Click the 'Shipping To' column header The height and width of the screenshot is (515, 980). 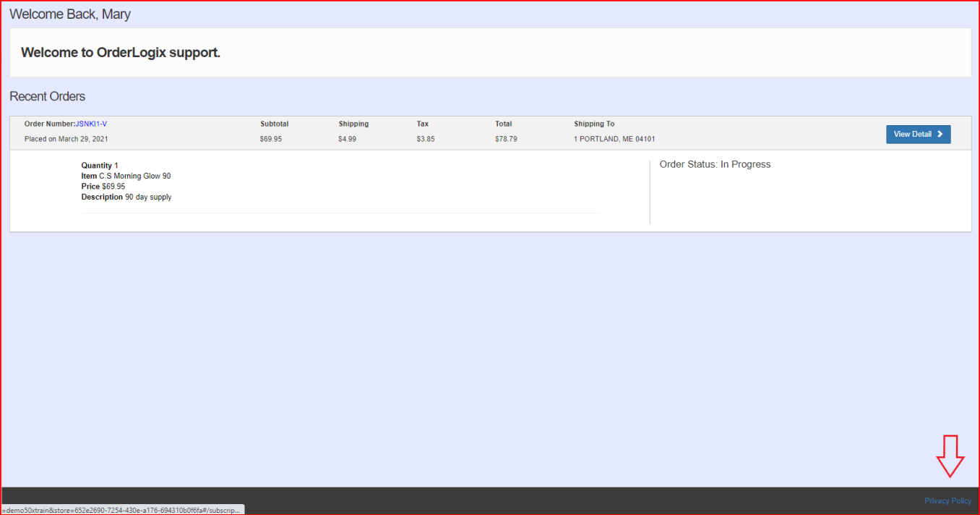(x=594, y=124)
